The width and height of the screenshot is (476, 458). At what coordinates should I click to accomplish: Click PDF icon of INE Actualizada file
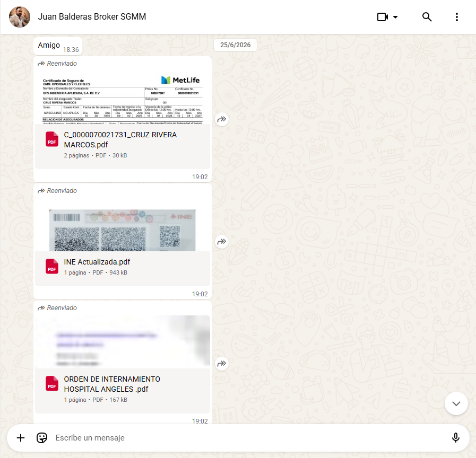[x=52, y=266]
